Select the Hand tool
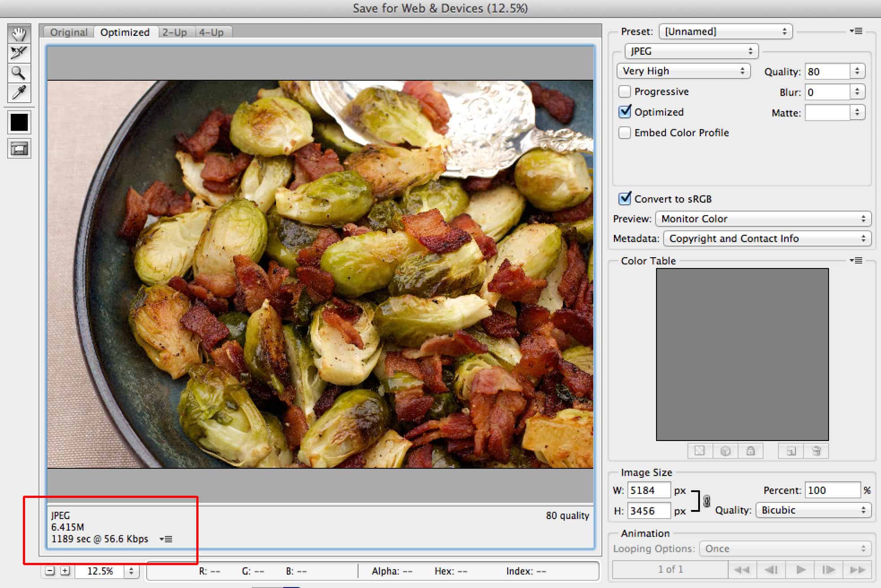 point(19,34)
